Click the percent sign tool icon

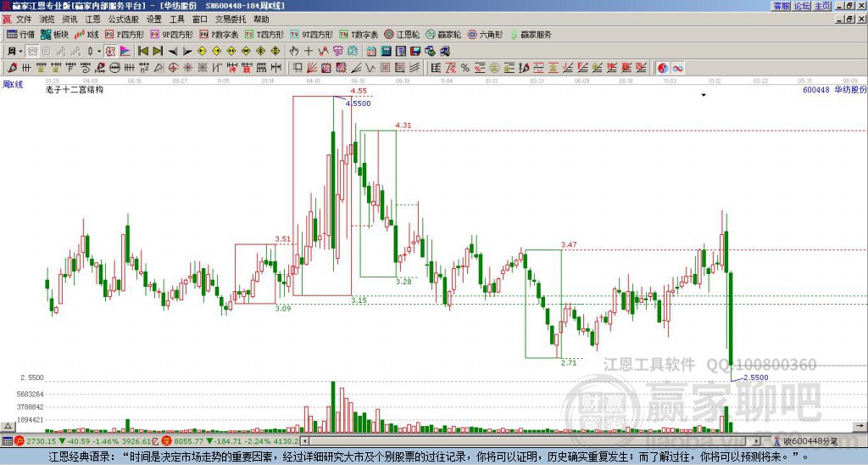(465, 68)
